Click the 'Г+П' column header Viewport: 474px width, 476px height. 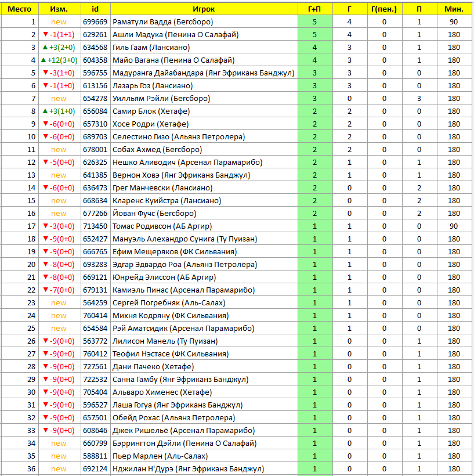[x=315, y=9]
